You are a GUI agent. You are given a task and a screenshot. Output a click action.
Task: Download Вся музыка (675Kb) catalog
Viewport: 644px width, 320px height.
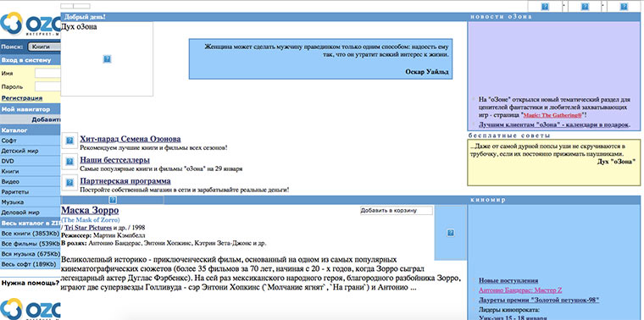[x=30, y=254]
